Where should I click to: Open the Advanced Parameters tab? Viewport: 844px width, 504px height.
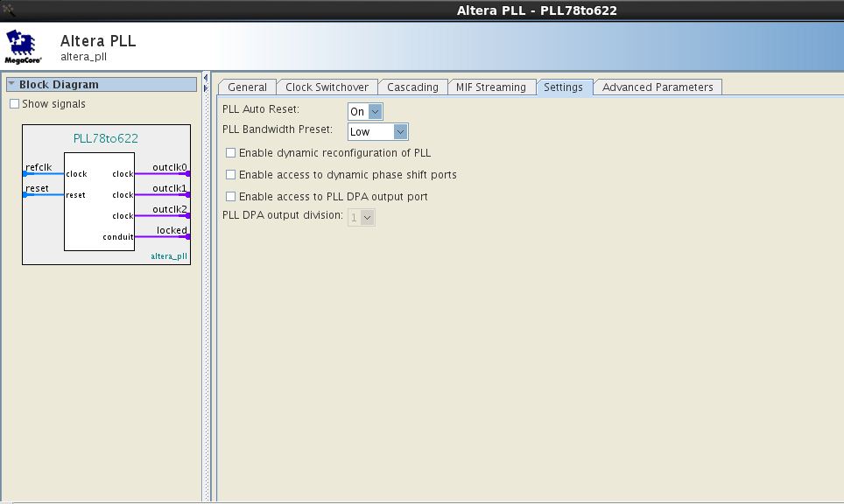[x=658, y=87]
